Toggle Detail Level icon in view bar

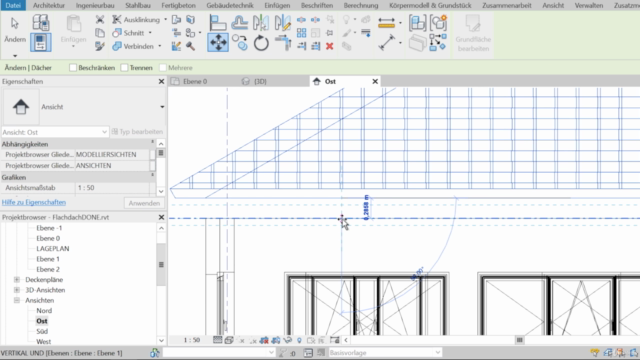pos(218,340)
